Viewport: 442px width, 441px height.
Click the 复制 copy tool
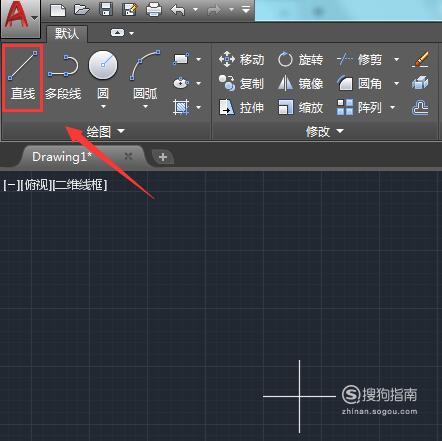[242, 83]
